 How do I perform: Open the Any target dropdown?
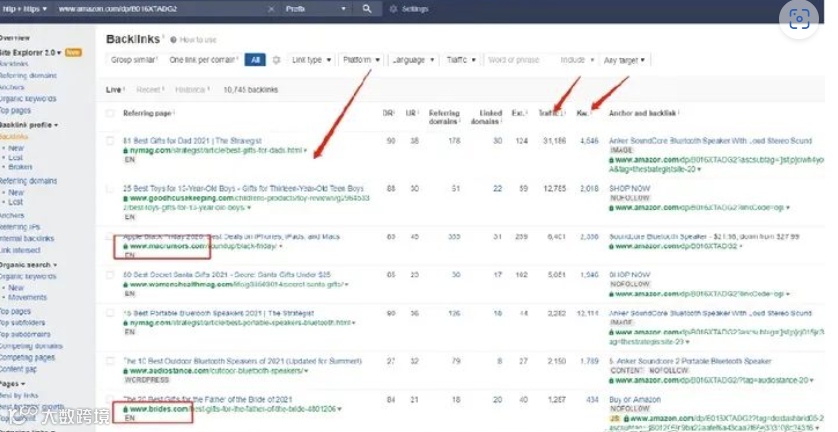click(624, 60)
